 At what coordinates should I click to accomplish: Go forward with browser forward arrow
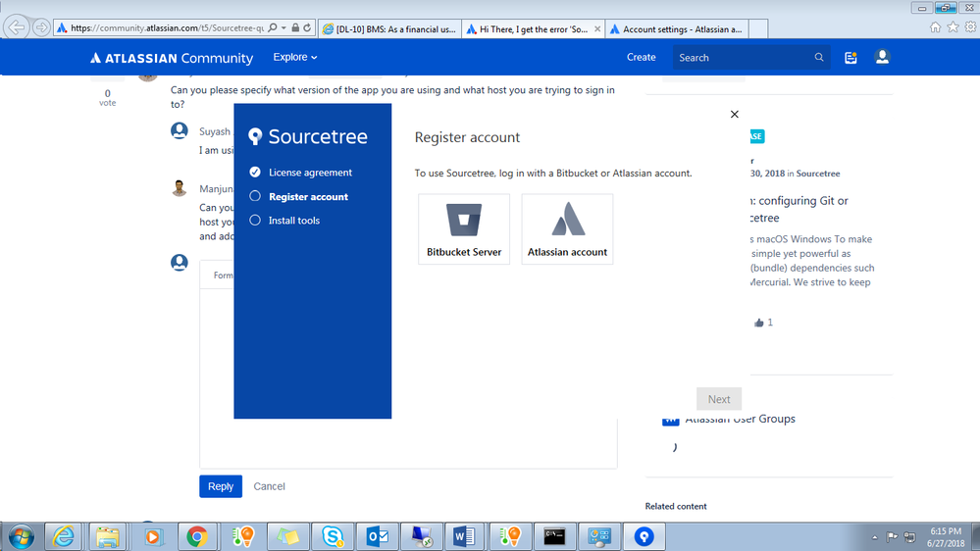click(x=41, y=27)
